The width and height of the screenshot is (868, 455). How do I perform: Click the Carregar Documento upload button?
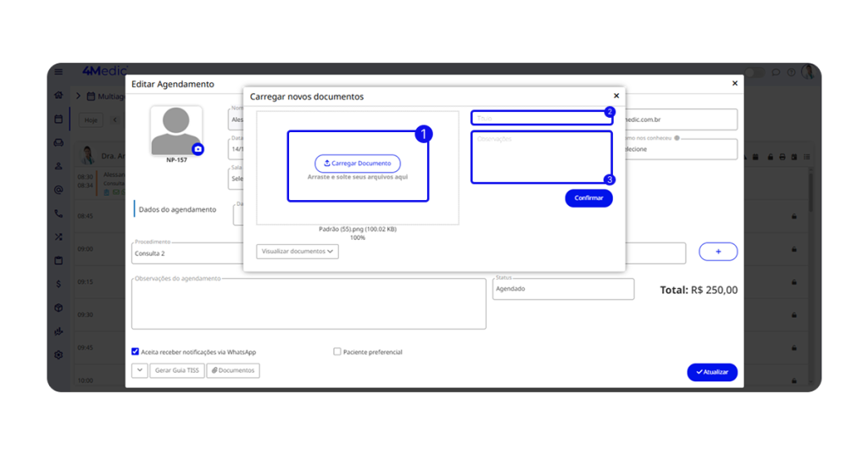click(x=357, y=164)
